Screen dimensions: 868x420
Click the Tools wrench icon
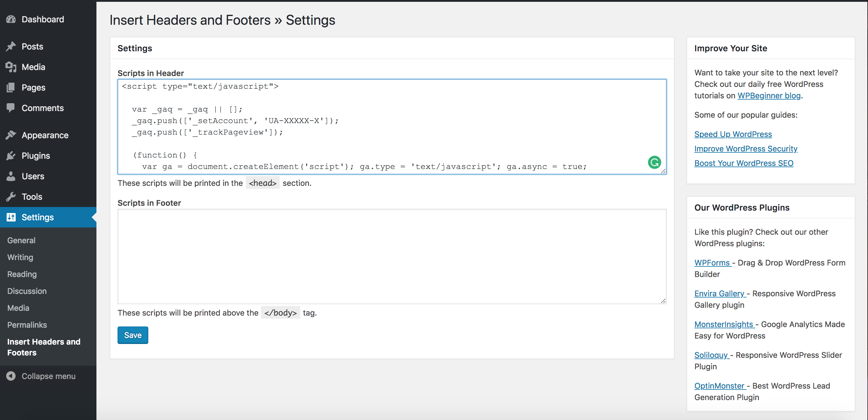pos(11,197)
